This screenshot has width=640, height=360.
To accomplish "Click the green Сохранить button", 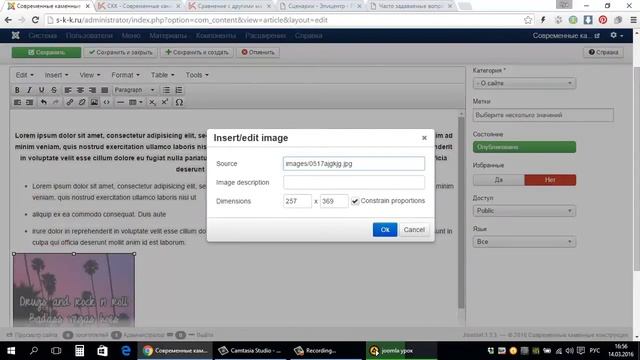I will click(x=46, y=52).
